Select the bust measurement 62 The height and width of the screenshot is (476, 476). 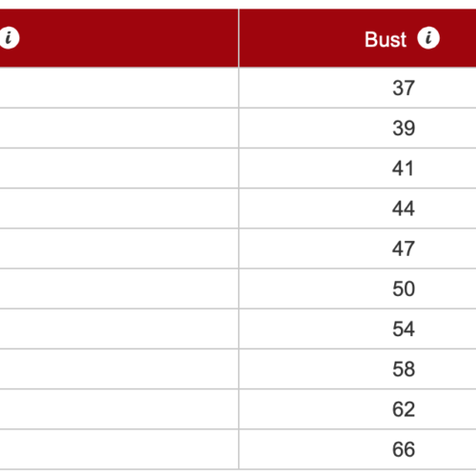[x=404, y=409]
